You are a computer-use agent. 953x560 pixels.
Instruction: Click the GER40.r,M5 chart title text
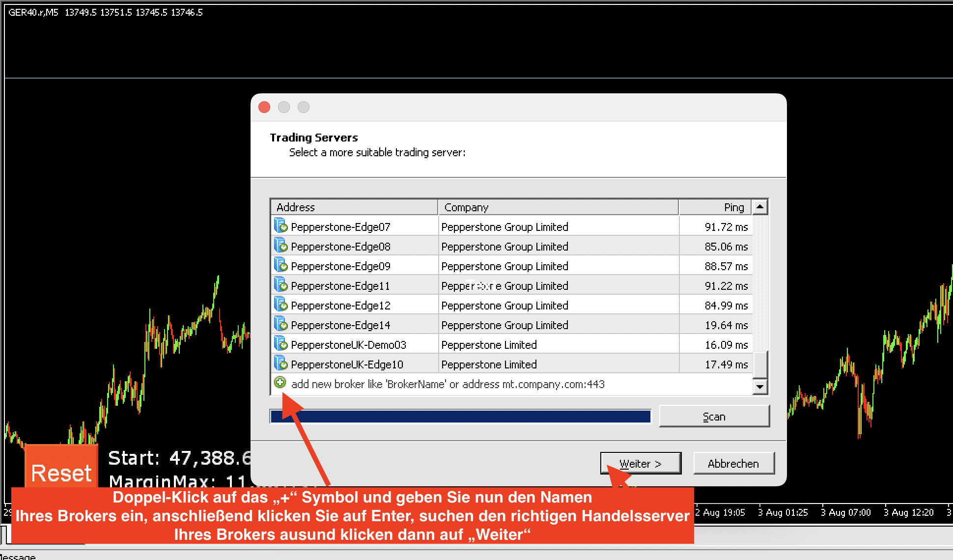click(x=33, y=12)
